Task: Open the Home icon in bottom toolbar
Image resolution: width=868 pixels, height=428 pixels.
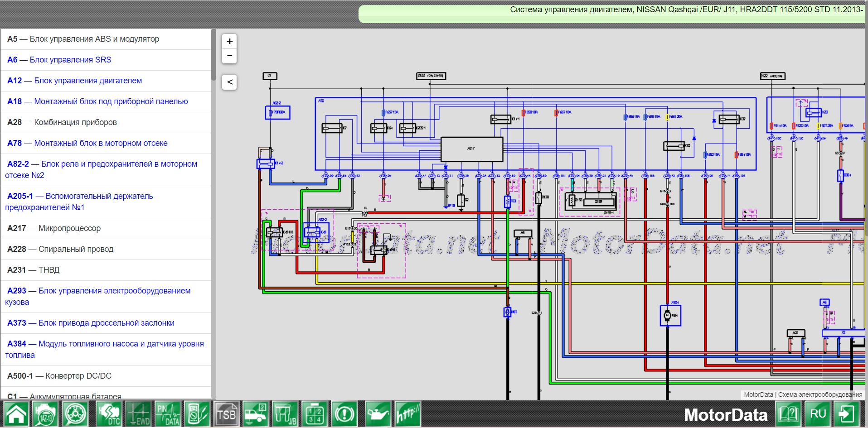Action: click(16, 414)
